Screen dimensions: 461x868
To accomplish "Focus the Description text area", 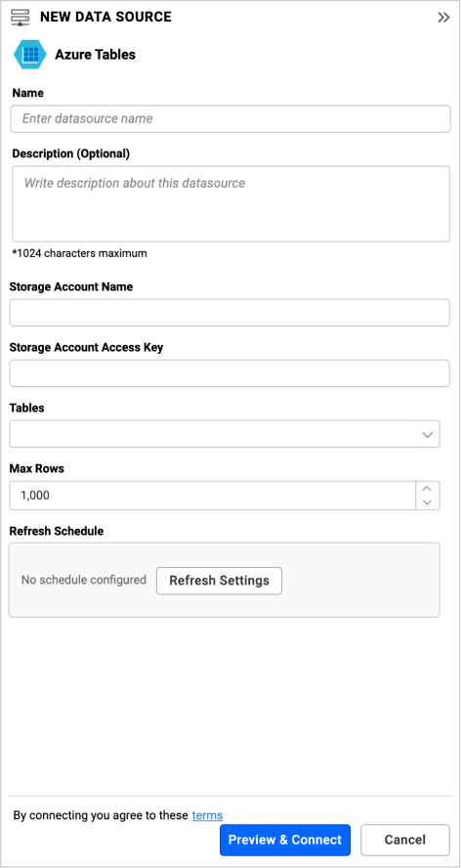I will [x=230, y=203].
